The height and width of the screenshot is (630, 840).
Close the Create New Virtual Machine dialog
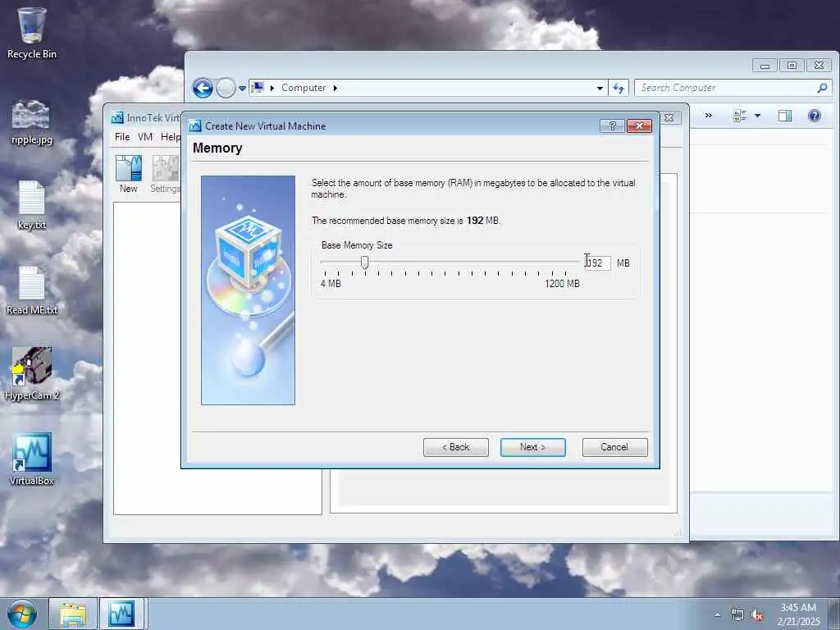[x=639, y=126]
